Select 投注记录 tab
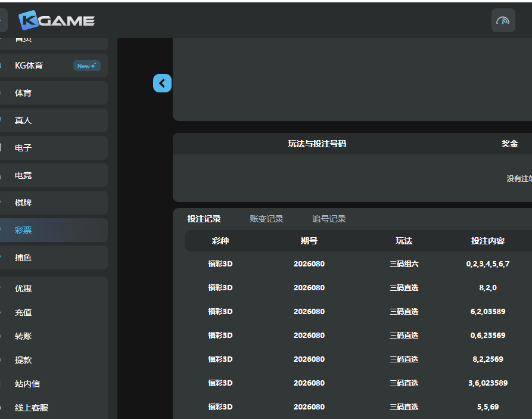 (204, 219)
